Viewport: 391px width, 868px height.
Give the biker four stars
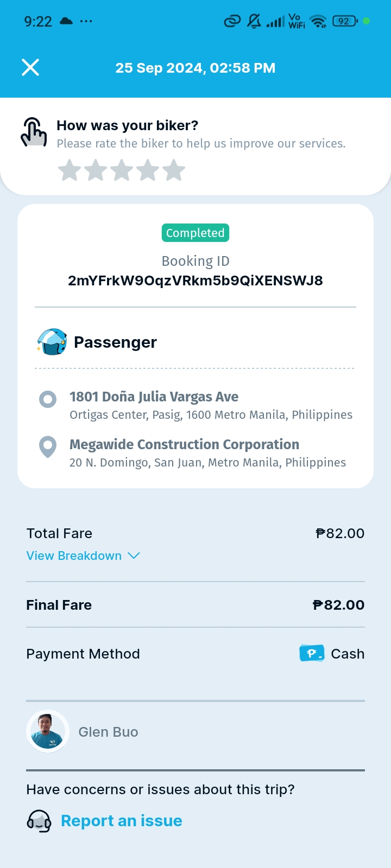point(148,170)
